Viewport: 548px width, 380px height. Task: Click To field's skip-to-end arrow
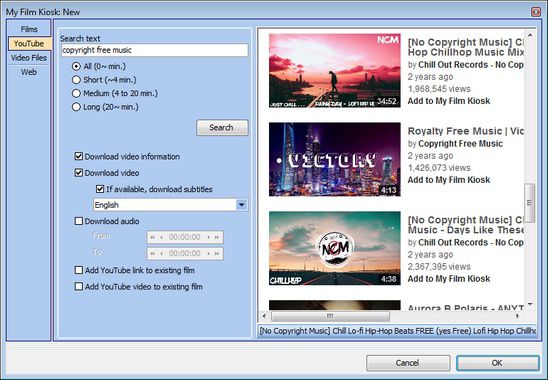(217, 253)
